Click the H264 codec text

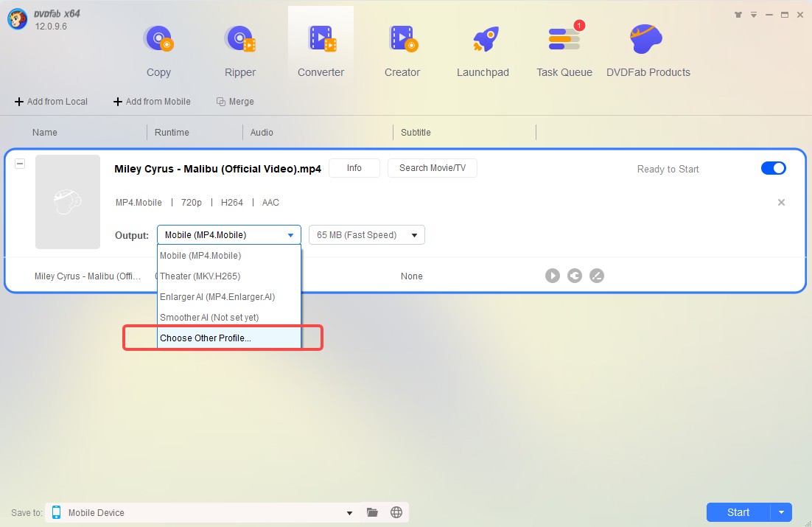click(x=231, y=202)
